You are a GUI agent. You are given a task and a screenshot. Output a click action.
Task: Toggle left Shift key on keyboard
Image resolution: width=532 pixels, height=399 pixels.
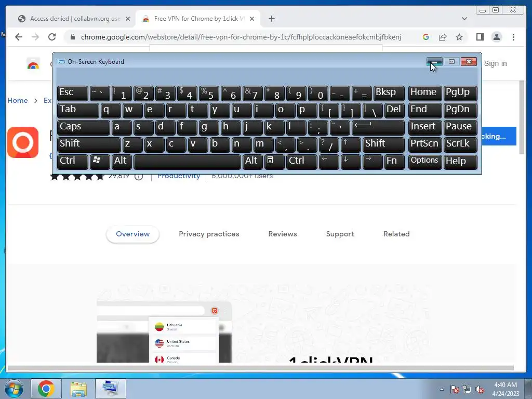click(x=89, y=144)
